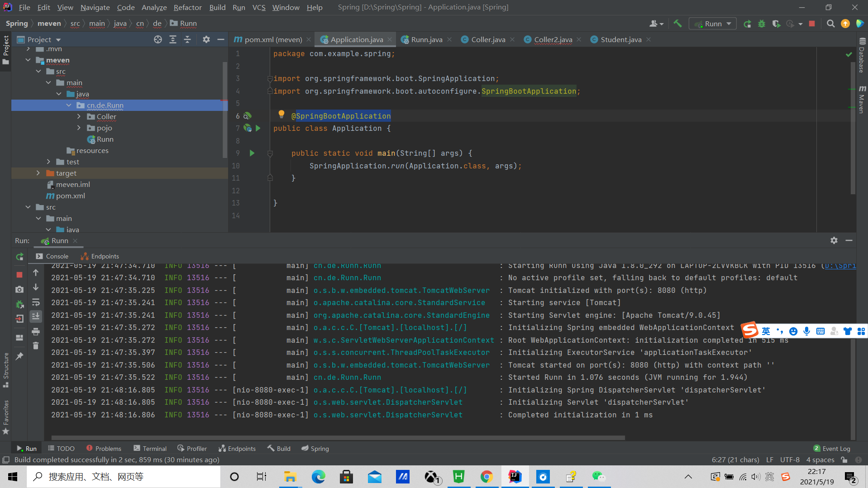The width and height of the screenshot is (868, 488).
Task: Toggle Scroll to End in console
Action: pyautogui.click(x=36, y=317)
